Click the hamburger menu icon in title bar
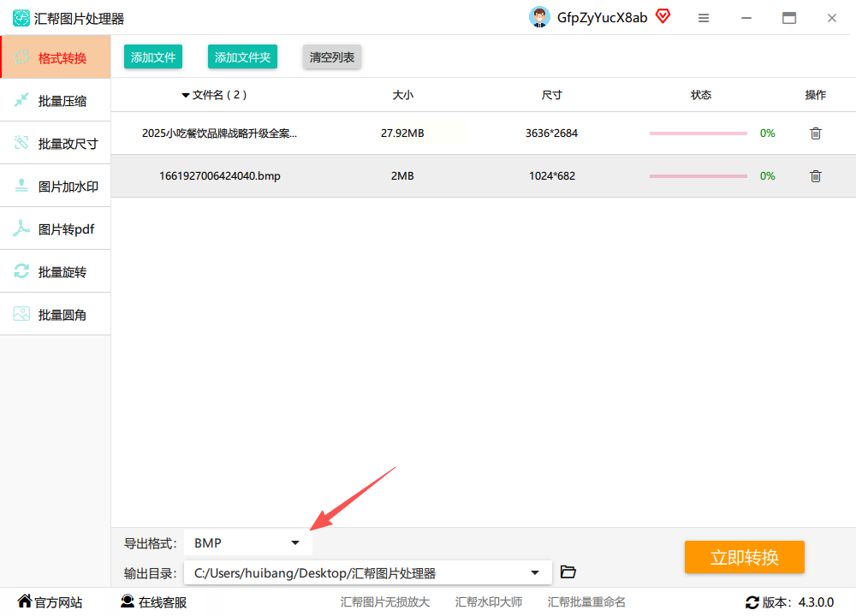856x616 pixels. (704, 18)
